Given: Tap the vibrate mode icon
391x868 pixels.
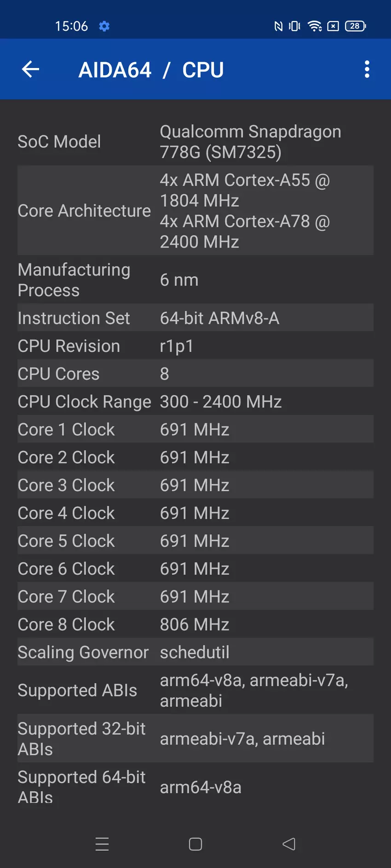Looking at the screenshot, I should tap(294, 26).
